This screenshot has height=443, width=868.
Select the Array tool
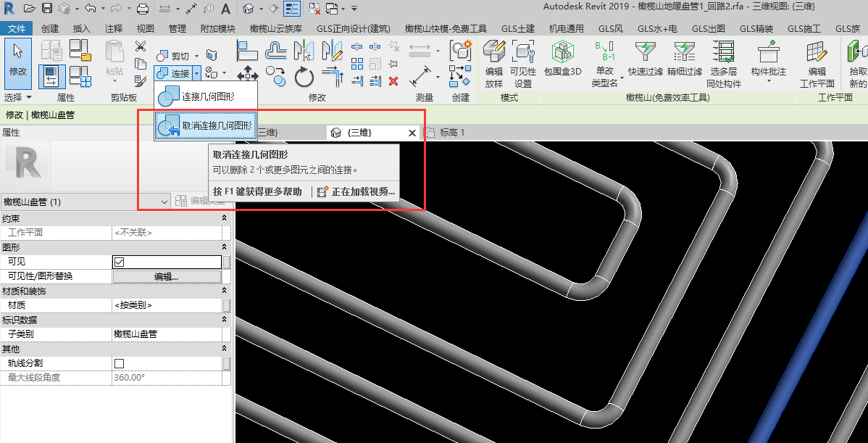point(358,64)
